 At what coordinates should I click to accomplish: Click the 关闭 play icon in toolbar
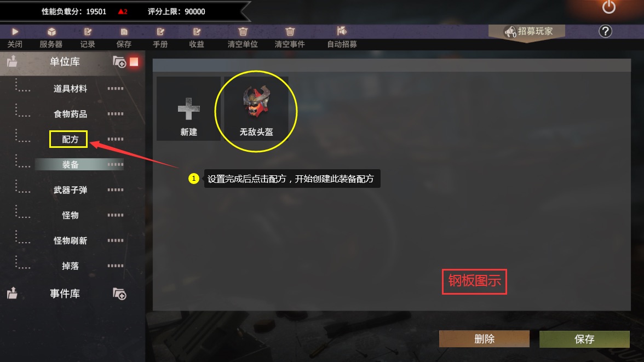click(15, 32)
